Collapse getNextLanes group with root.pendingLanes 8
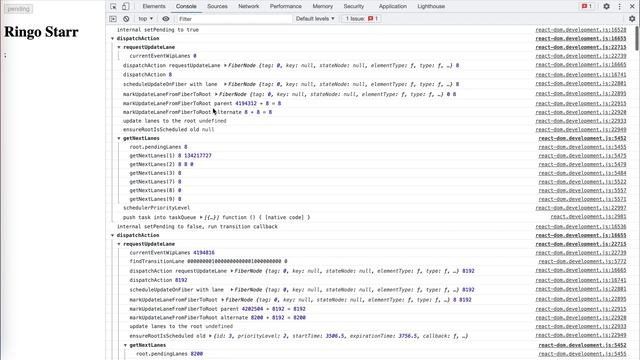The width and height of the screenshot is (640, 360). pos(119,138)
